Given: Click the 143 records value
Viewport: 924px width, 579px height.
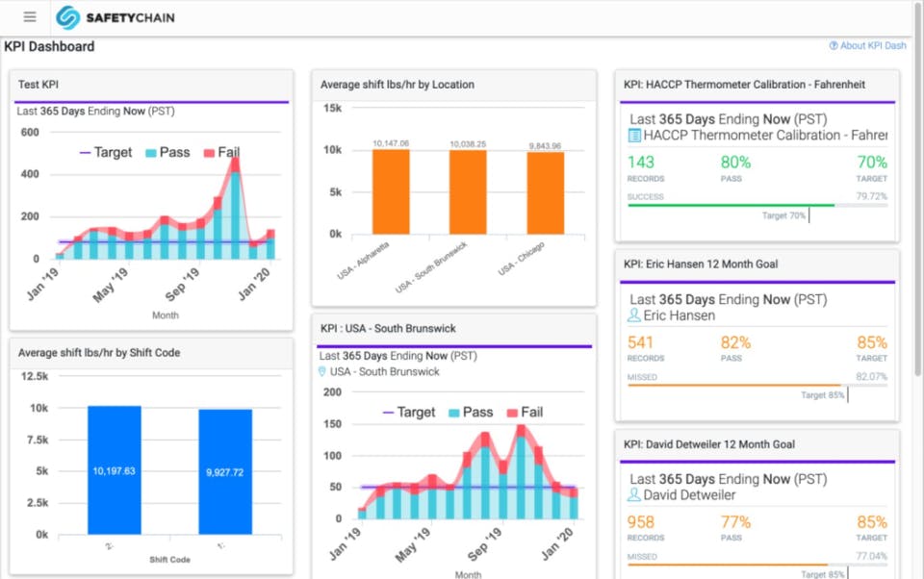Looking at the screenshot, I should pos(641,162).
